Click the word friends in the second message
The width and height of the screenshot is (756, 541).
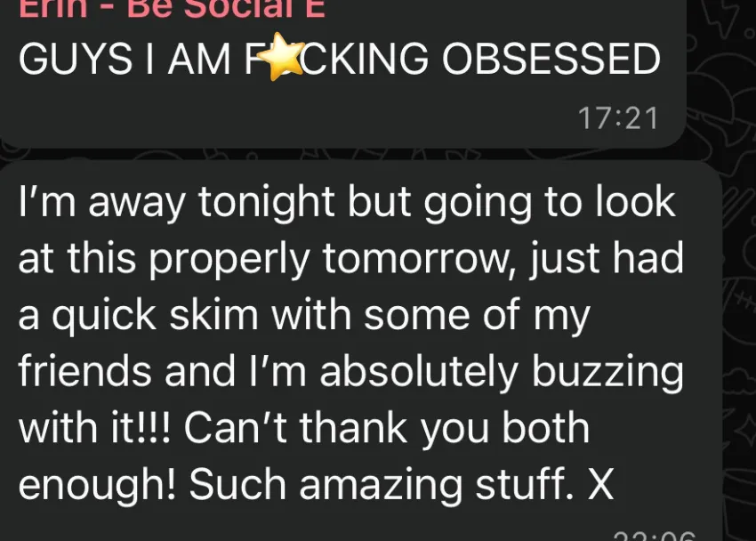pos(84,371)
